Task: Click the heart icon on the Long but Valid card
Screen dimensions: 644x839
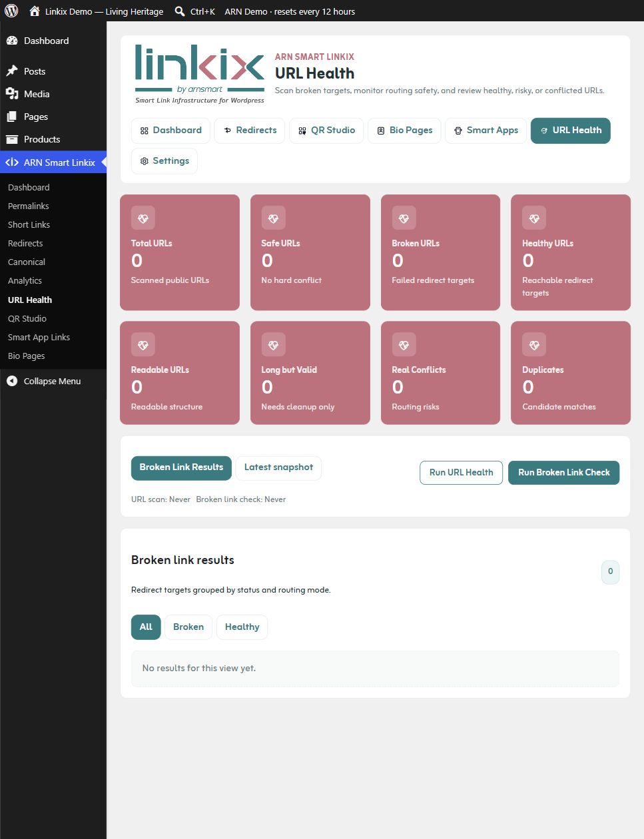Action: point(273,345)
